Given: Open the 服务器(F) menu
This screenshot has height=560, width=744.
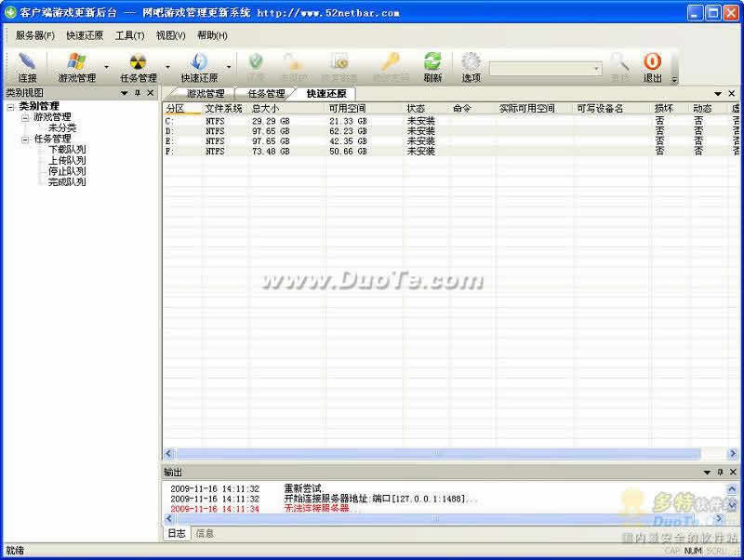Looking at the screenshot, I should (35, 35).
